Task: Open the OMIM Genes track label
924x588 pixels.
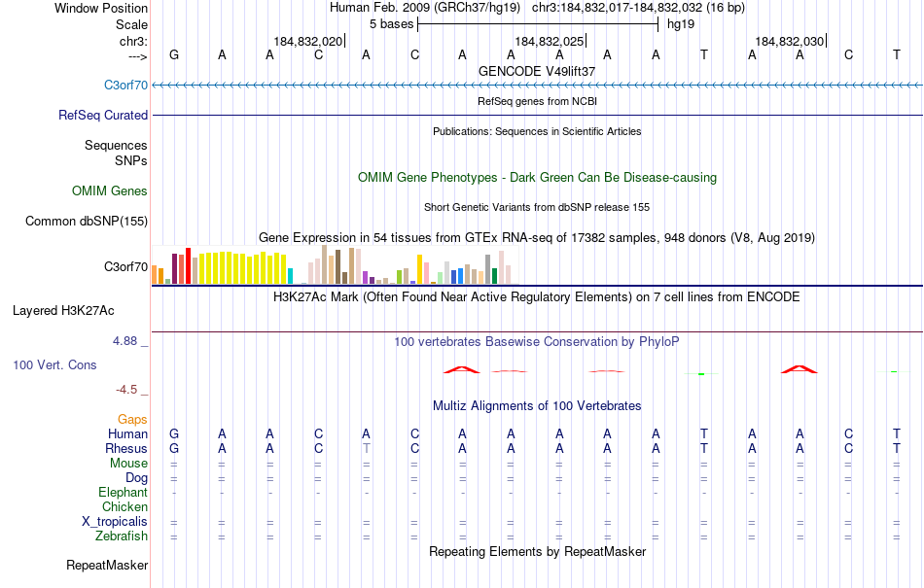Action: [x=110, y=190]
